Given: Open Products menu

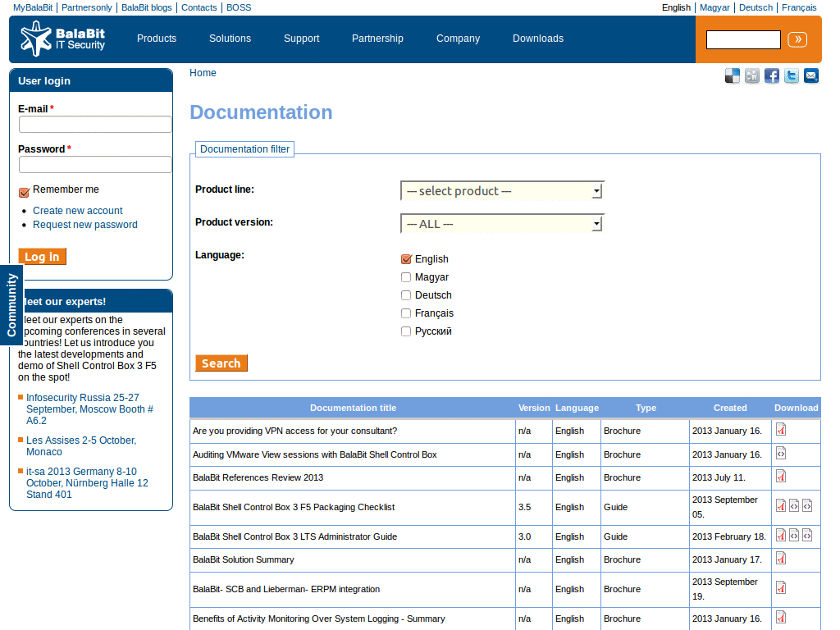Looking at the screenshot, I should [x=157, y=39].
